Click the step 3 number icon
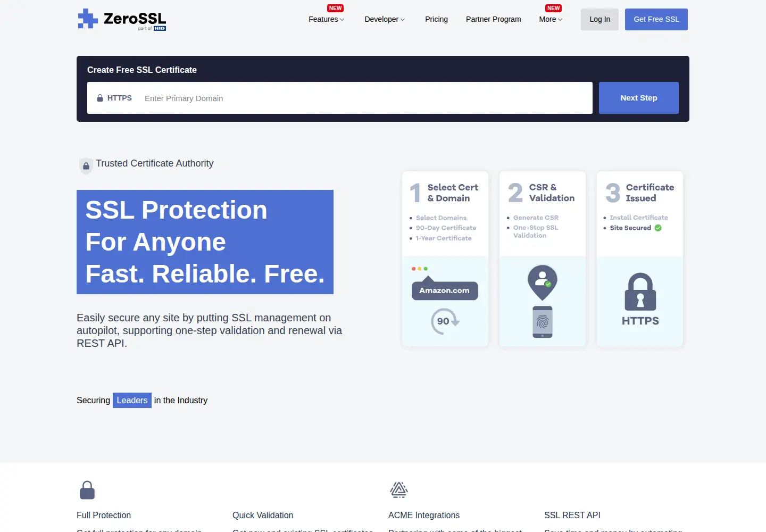 (x=613, y=193)
